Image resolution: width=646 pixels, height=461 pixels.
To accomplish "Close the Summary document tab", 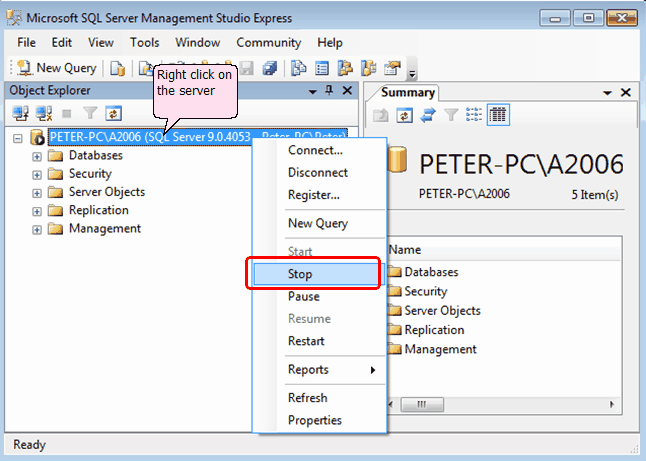I will click(625, 92).
